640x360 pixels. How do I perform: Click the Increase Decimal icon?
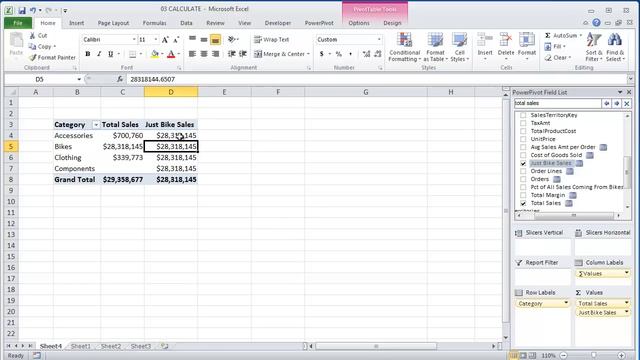(x=366, y=54)
